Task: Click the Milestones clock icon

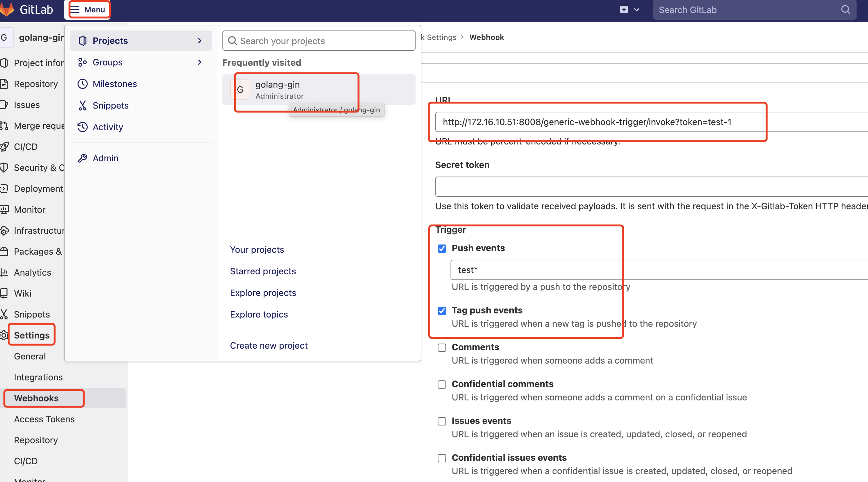Action: 83,84
